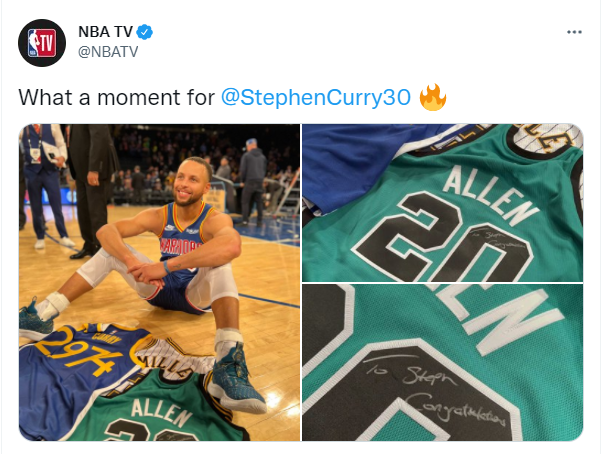
Task: Click the blue verified badge
Action: coord(145,32)
